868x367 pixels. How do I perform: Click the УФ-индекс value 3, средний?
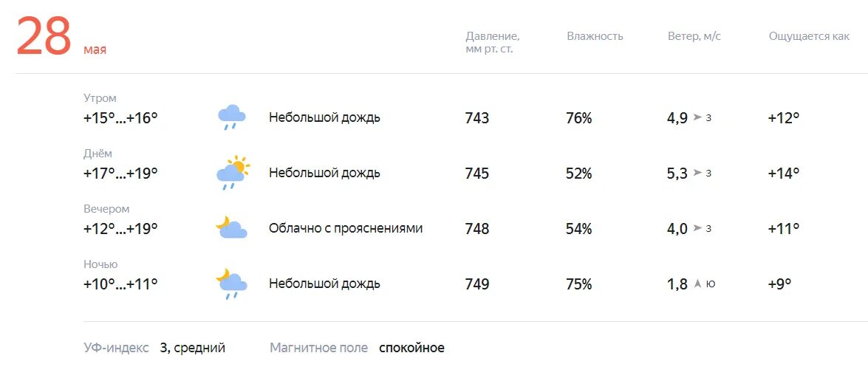tap(193, 349)
